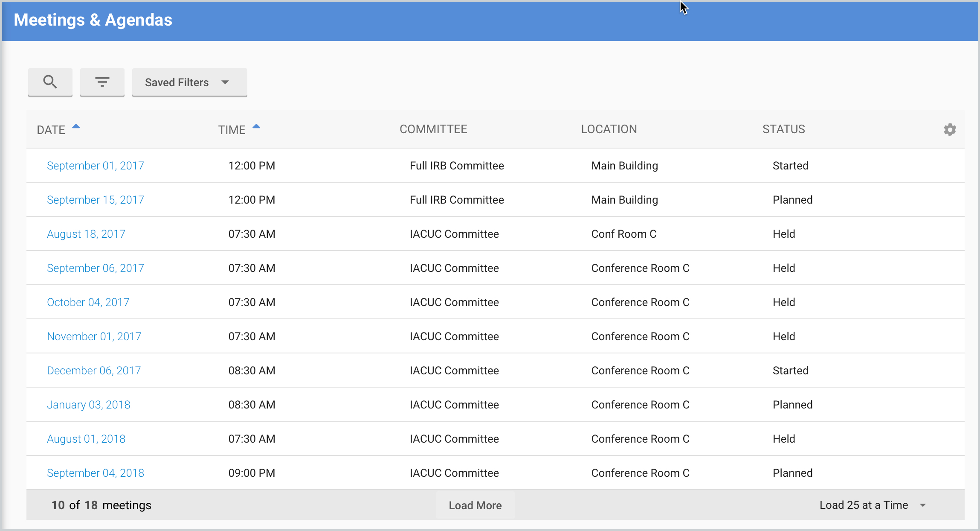
Task: Open the September 04, 2018 meeting
Action: click(95, 473)
